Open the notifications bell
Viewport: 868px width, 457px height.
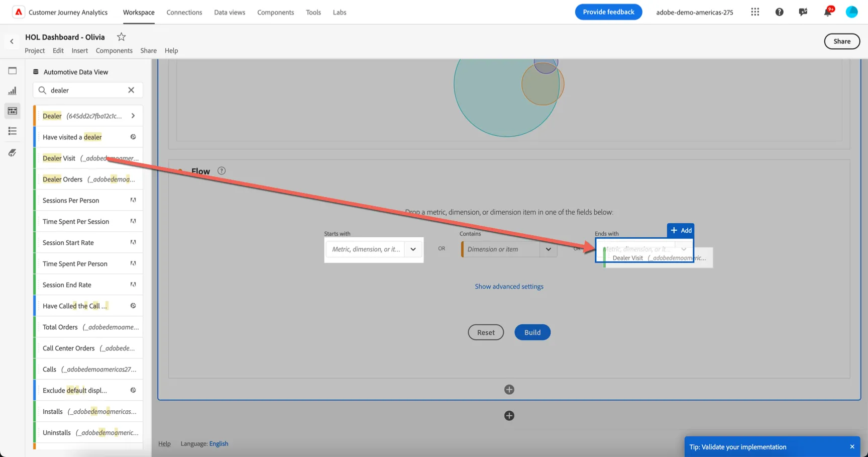tap(827, 12)
